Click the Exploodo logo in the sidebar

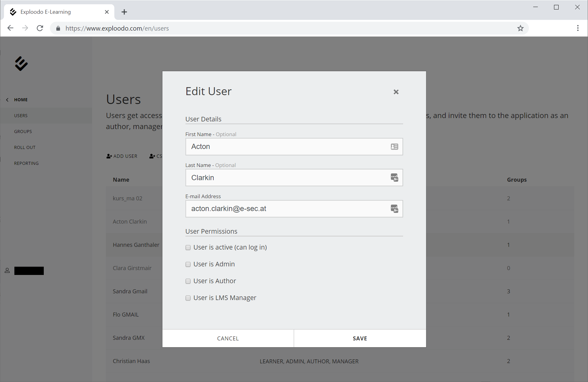(x=21, y=64)
